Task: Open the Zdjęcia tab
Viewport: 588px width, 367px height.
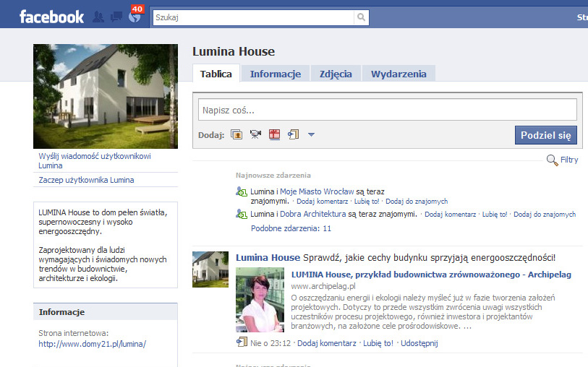Action: (x=336, y=74)
